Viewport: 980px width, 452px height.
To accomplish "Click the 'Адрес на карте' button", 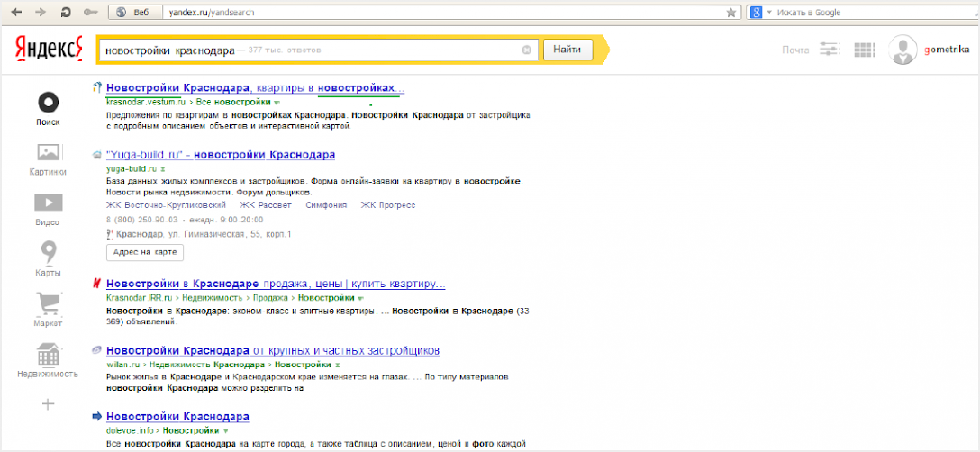I will 145,252.
